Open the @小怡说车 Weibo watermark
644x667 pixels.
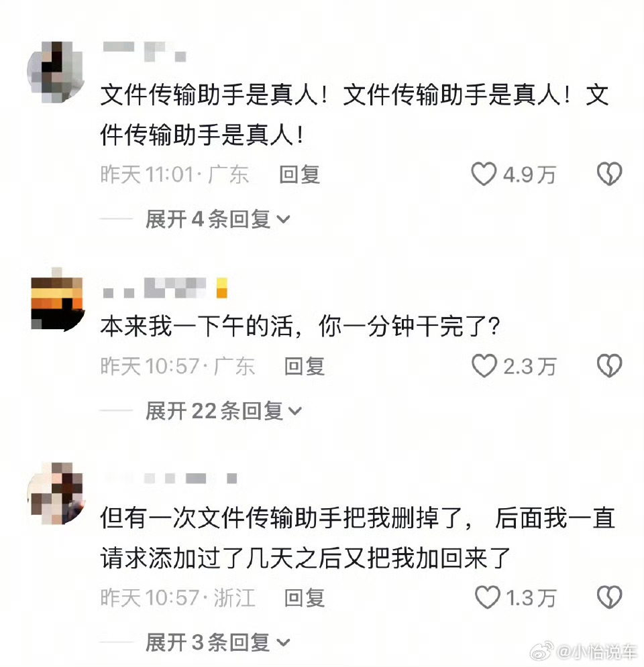[x=583, y=652]
